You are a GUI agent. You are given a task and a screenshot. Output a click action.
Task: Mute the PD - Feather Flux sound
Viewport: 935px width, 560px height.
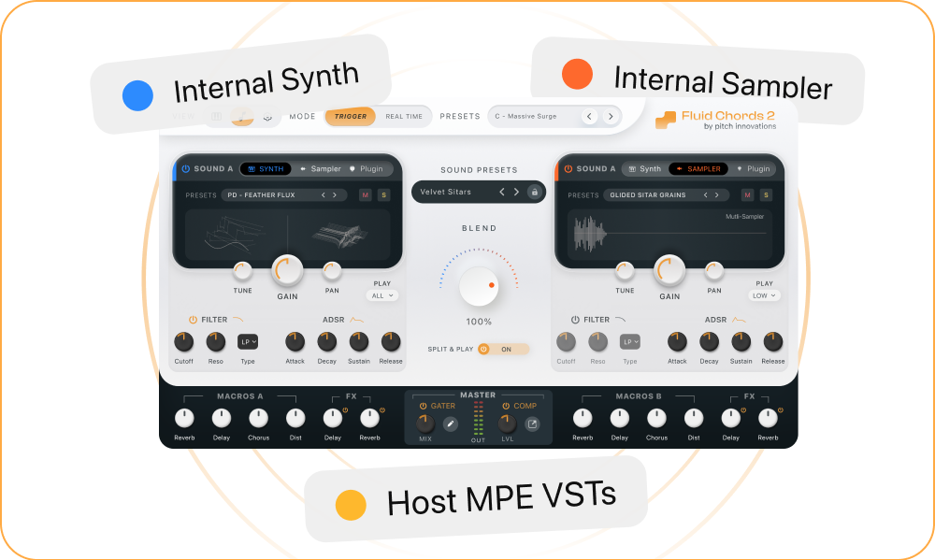click(x=365, y=195)
